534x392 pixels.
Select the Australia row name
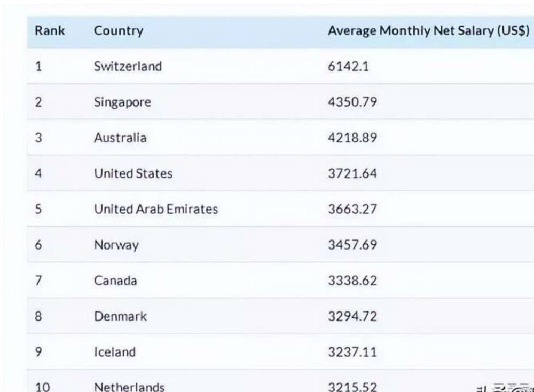pos(120,138)
